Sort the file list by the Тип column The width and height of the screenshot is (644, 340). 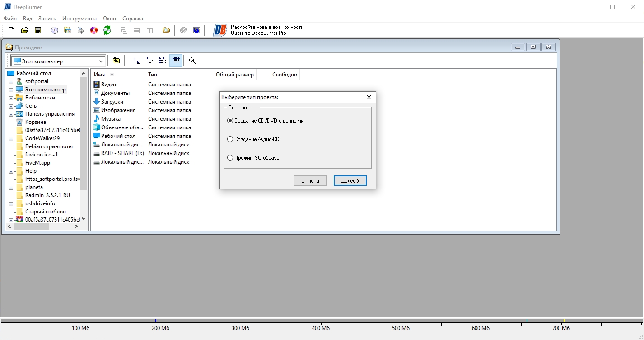click(x=179, y=75)
